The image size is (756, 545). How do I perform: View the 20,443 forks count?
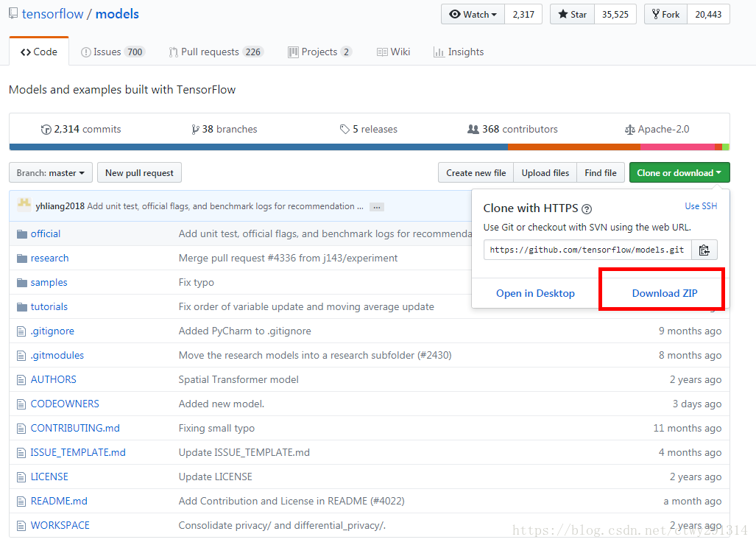[x=708, y=15]
